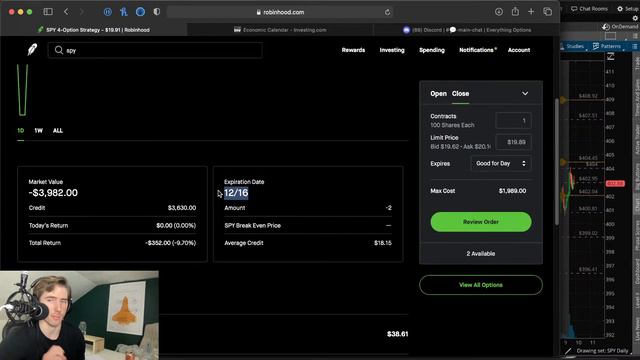Click the Robinhood search field

pyautogui.click(x=155, y=50)
